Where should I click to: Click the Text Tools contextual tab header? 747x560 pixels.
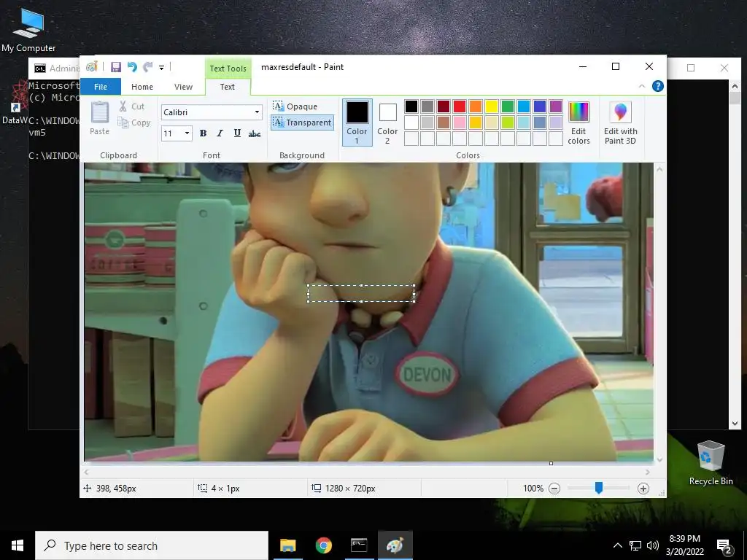(x=228, y=68)
